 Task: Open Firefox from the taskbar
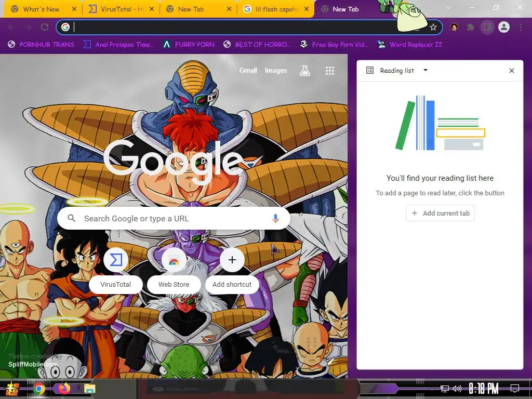tap(64, 388)
